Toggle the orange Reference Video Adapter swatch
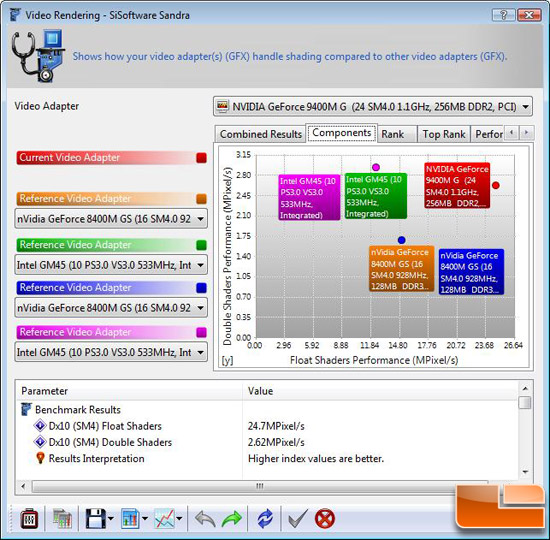Image resolution: width=550 pixels, height=540 pixels. (201, 199)
